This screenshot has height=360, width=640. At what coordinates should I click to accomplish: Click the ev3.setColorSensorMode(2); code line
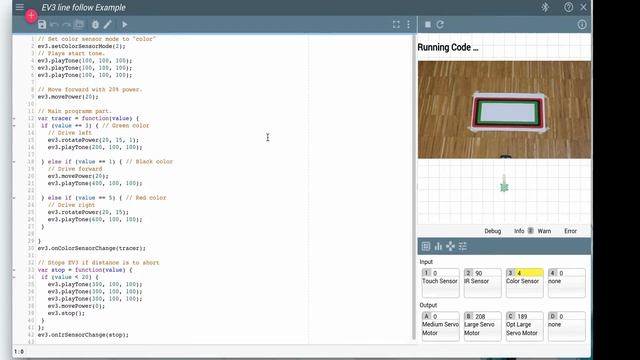(x=82, y=46)
